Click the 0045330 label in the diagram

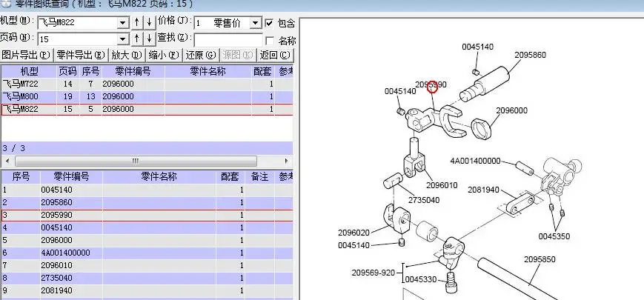point(421,279)
